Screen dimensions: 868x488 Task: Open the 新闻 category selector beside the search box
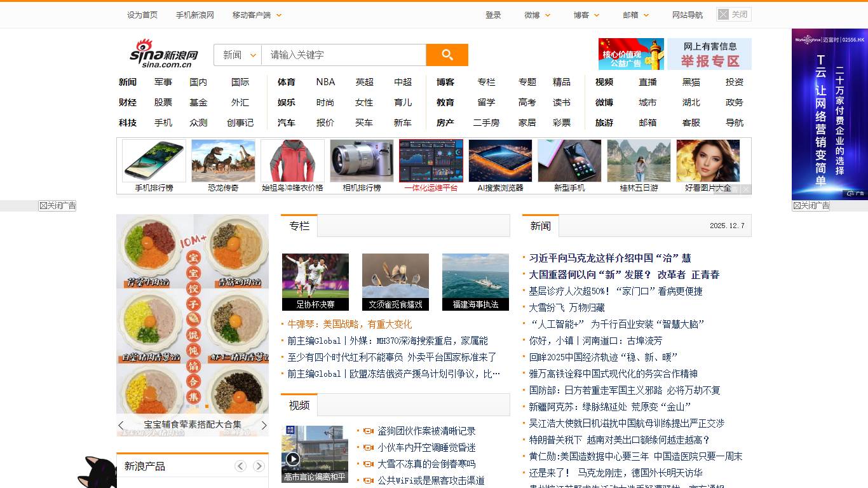(237, 55)
